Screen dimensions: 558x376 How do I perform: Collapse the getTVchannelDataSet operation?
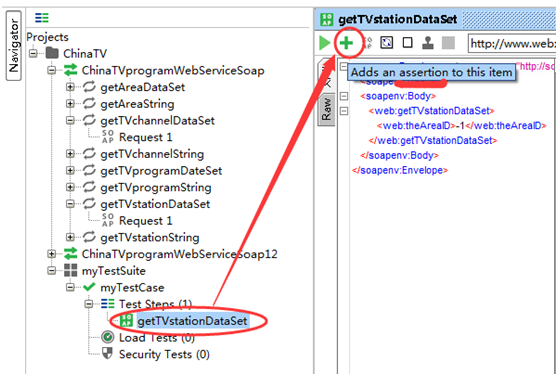point(70,121)
